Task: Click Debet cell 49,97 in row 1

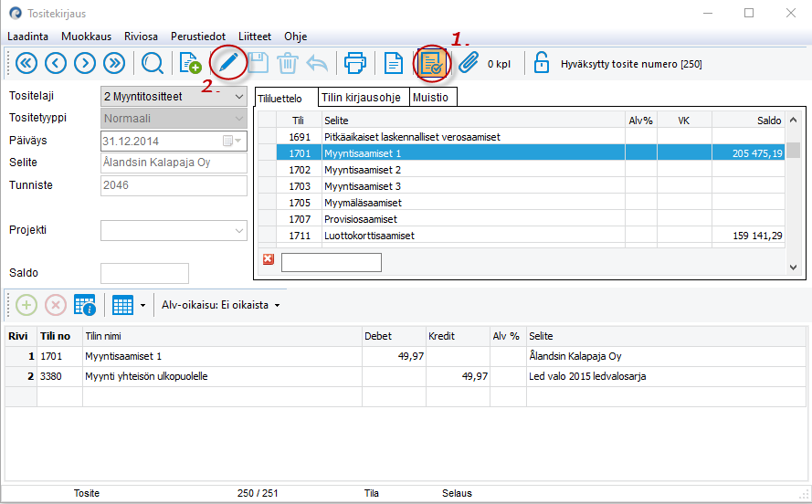Action: click(394, 356)
